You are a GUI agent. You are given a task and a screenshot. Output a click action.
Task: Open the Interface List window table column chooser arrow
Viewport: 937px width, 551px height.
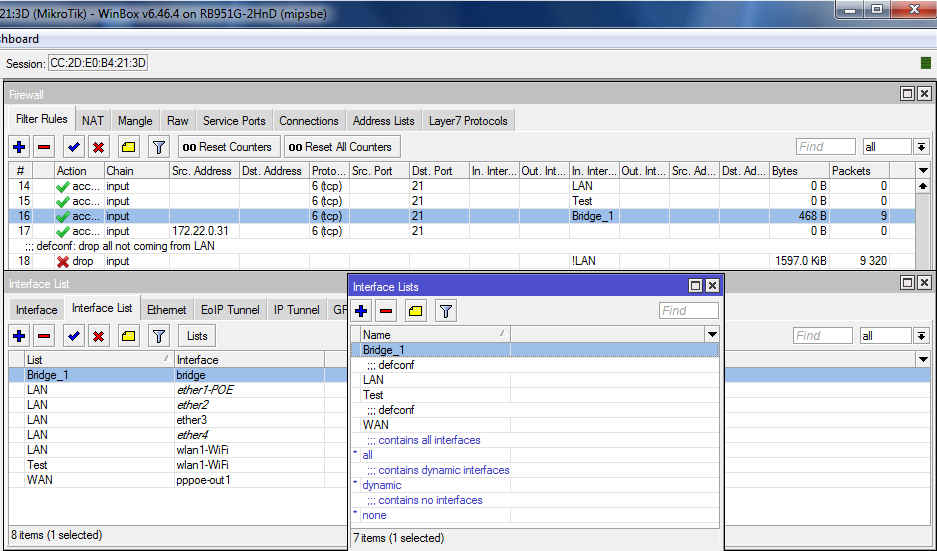[923, 360]
